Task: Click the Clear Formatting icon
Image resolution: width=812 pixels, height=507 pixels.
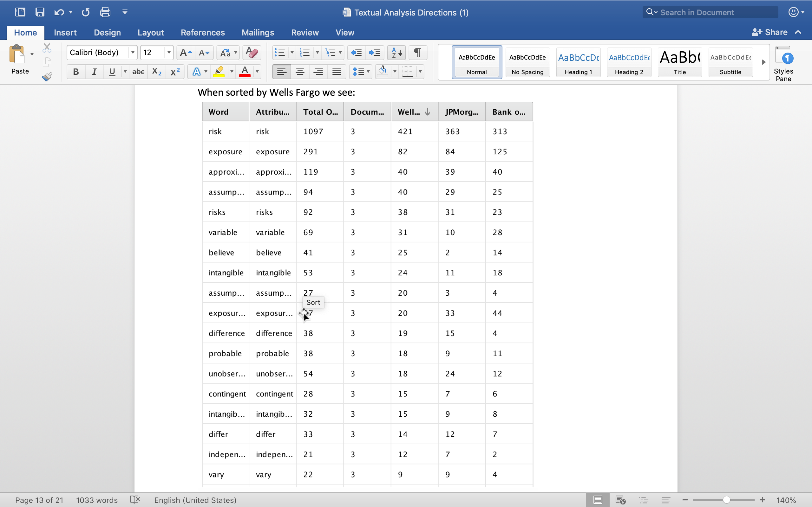Action: tap(251, 52)
